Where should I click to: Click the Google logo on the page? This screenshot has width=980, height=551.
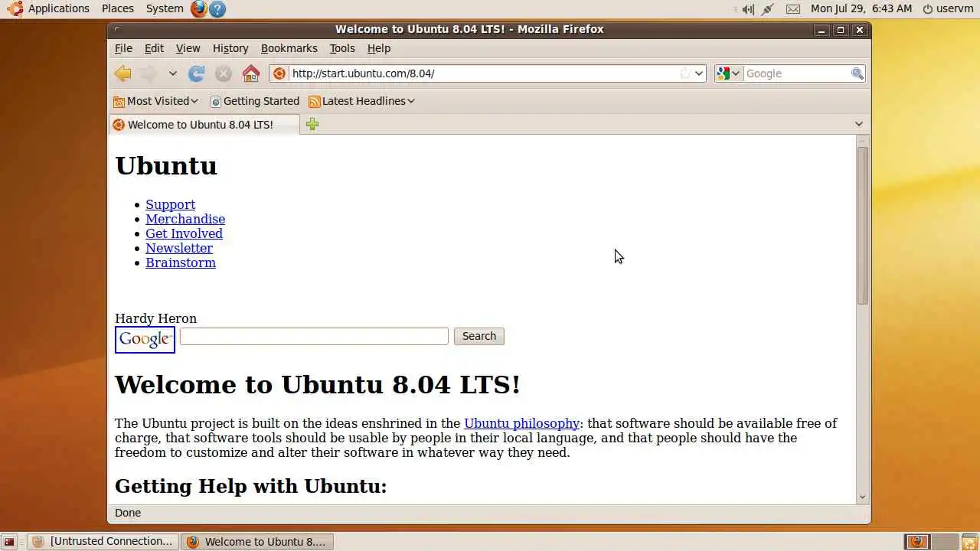[145, 339]
